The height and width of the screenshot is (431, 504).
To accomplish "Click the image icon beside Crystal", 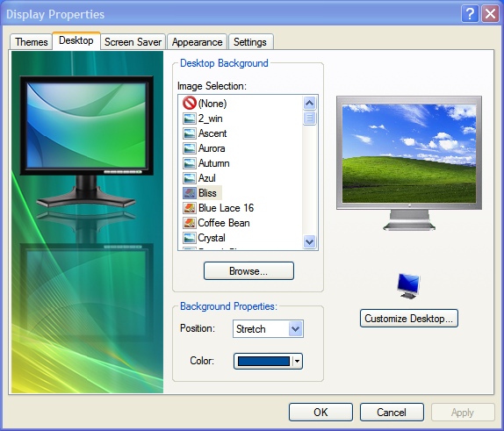I will pos(190,238).
